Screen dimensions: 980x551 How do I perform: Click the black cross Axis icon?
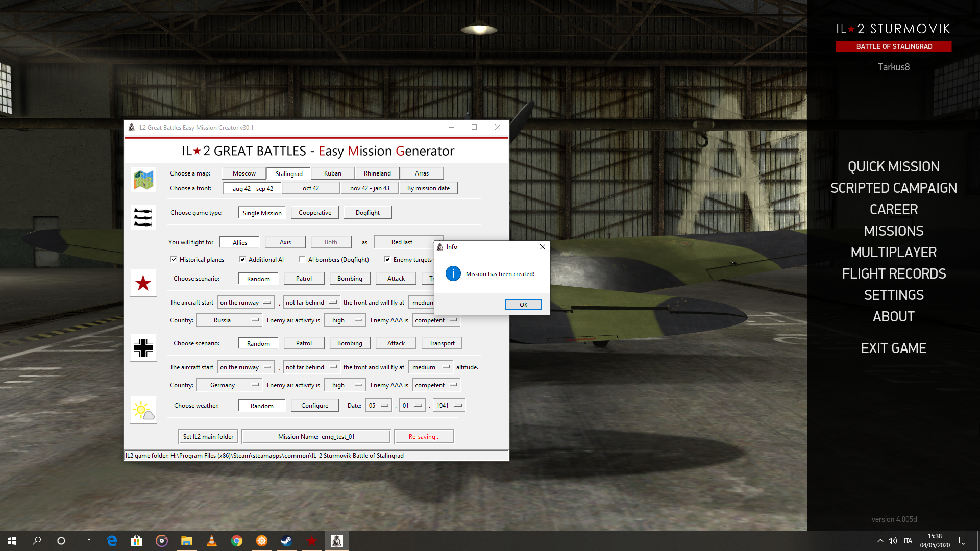[143, 348]
